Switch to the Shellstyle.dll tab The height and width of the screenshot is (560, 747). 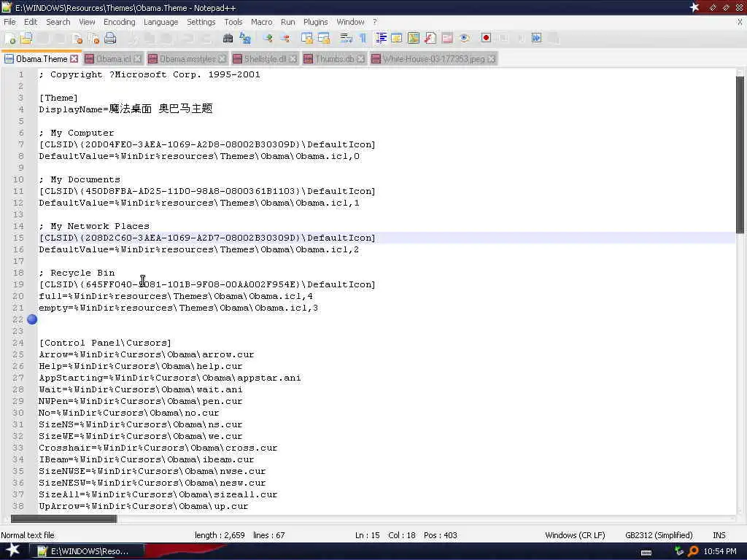tap(265, 58)
